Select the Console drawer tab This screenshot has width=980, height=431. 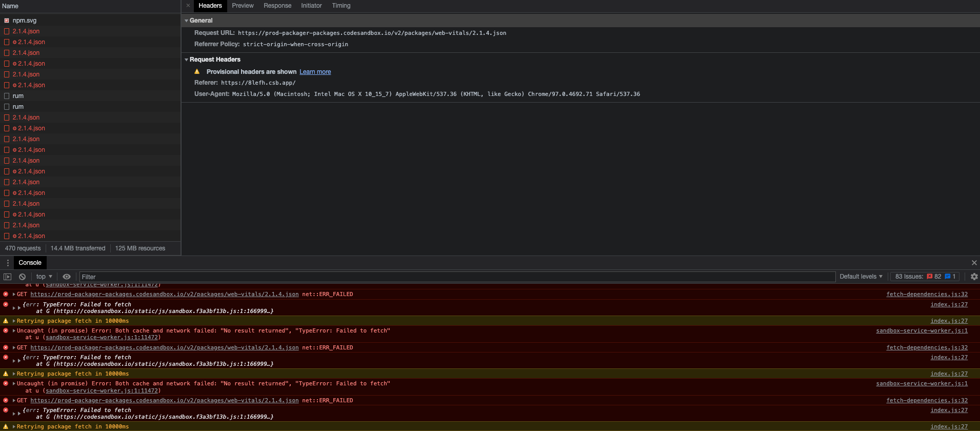[x=30, y=263]
